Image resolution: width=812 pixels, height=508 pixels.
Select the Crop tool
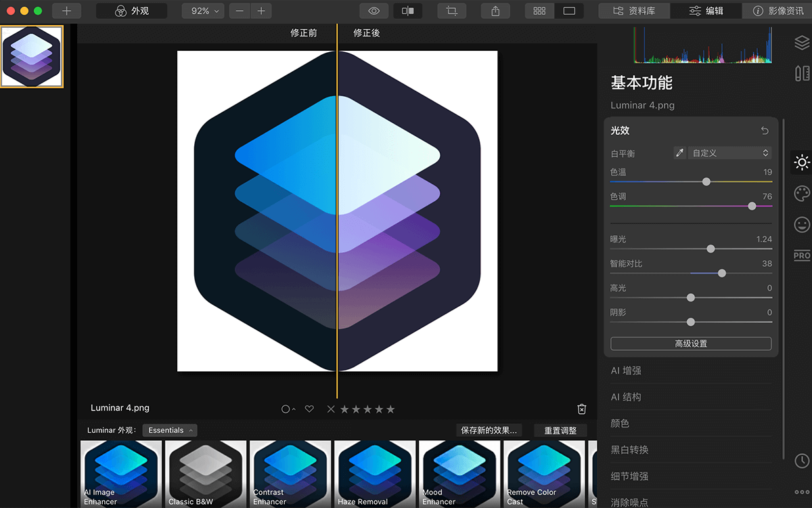[x=452, y=11]
